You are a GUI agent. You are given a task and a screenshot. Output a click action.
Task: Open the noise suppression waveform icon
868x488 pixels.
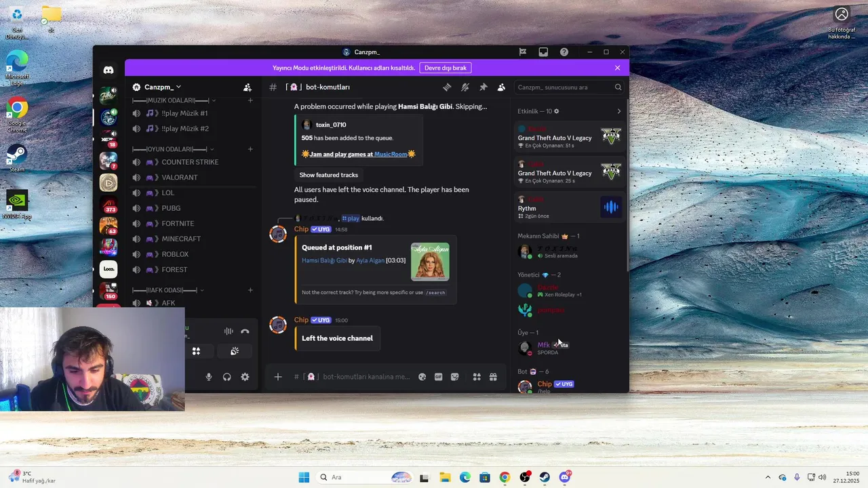click(229, 331)
